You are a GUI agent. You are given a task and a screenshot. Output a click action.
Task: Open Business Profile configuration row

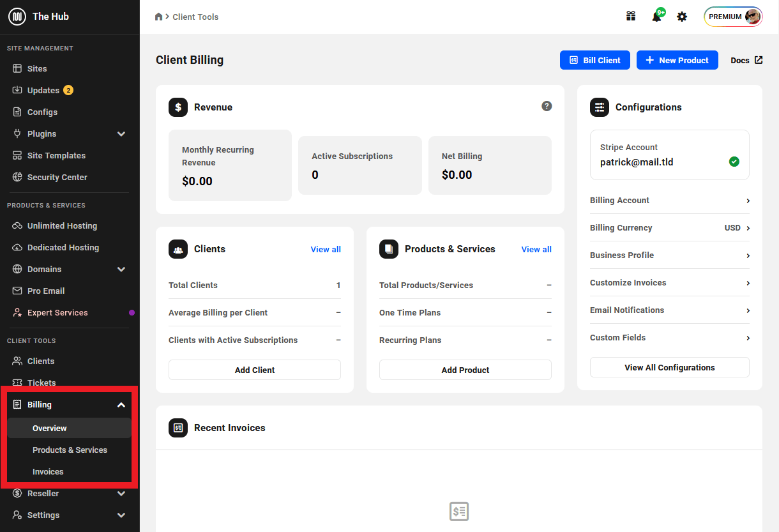coord(670,255)
